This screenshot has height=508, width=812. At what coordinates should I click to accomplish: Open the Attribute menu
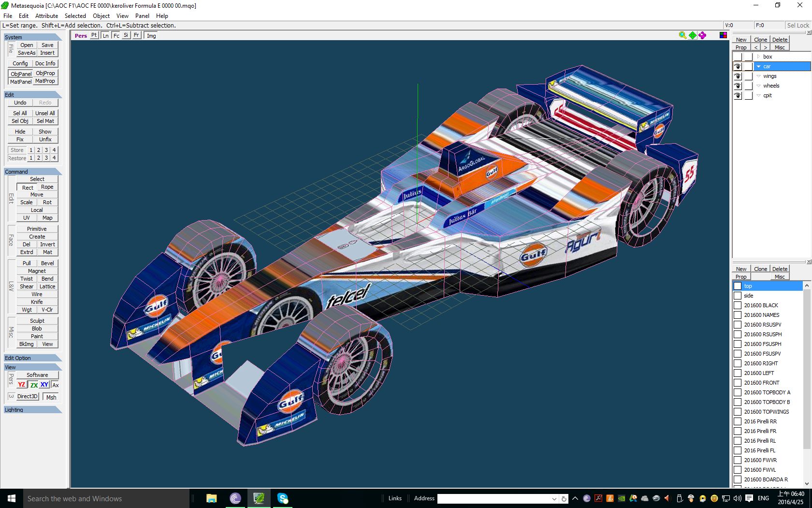[x=46, y=16]
